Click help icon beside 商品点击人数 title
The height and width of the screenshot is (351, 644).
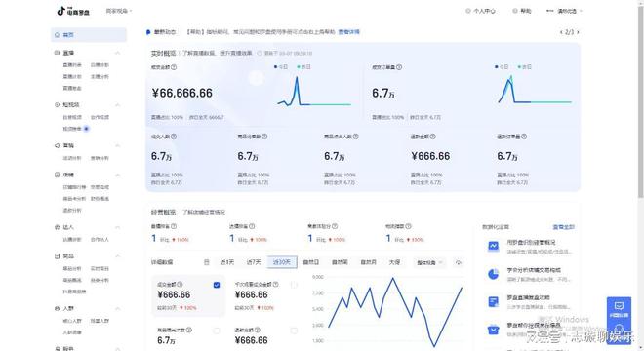[356, 136]
